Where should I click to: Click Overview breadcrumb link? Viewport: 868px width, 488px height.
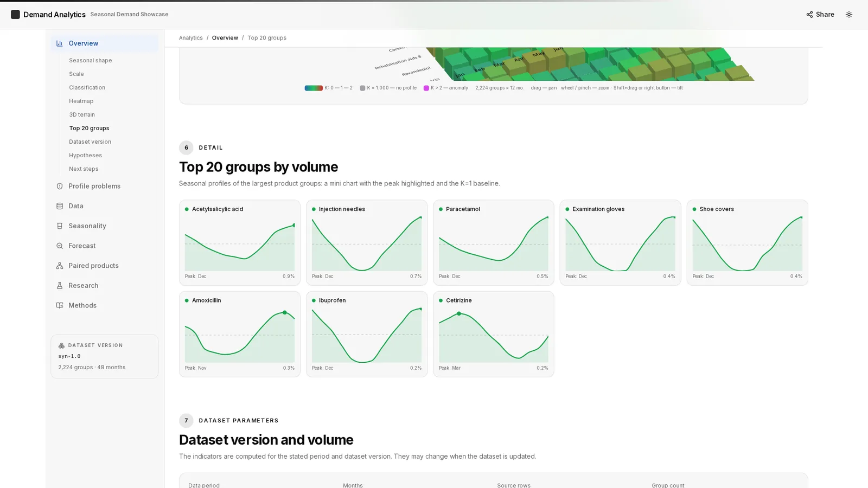[x=225, y=38]
